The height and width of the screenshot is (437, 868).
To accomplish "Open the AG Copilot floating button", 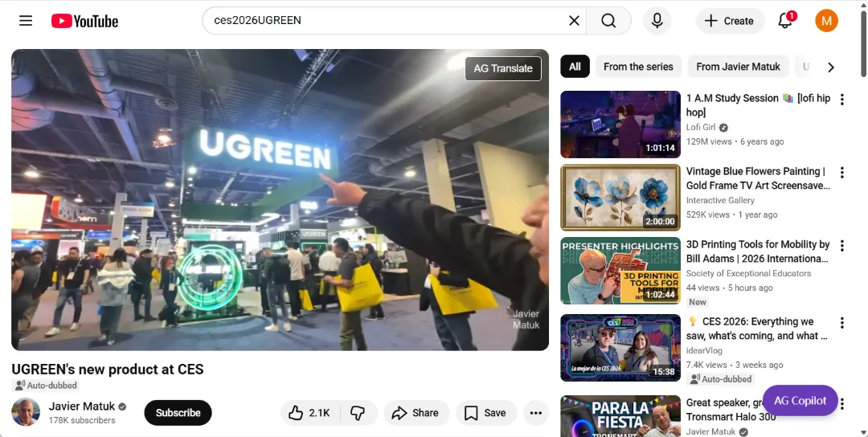I will point(800,401).
